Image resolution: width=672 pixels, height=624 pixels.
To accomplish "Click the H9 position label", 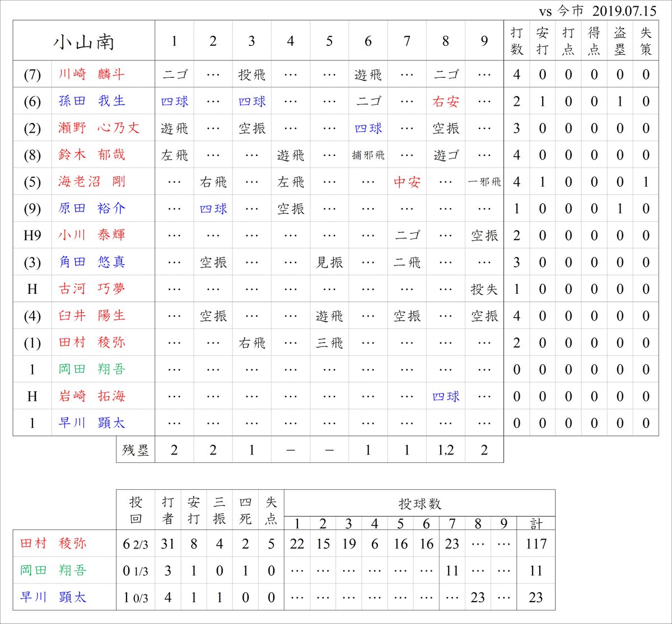I will pyautogui.click(x=32, y=236).
